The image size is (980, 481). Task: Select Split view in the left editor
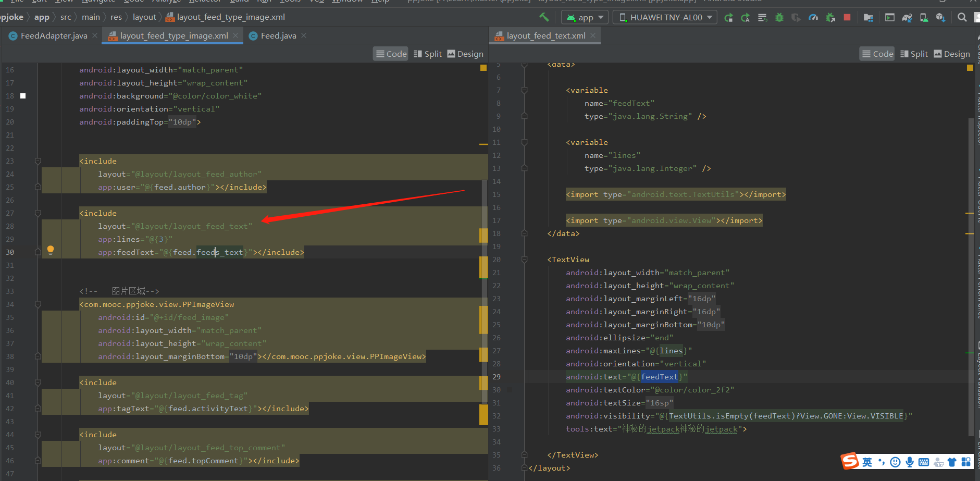click(428, 54)
